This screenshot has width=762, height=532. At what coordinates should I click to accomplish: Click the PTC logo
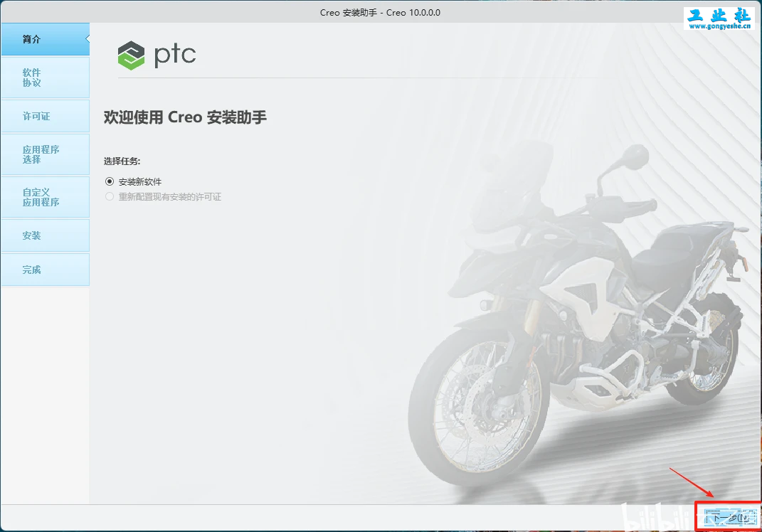157,55
